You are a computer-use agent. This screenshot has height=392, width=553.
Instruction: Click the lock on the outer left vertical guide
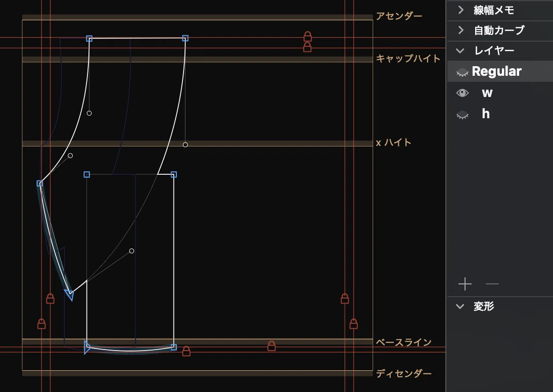(x=41, y=324)
